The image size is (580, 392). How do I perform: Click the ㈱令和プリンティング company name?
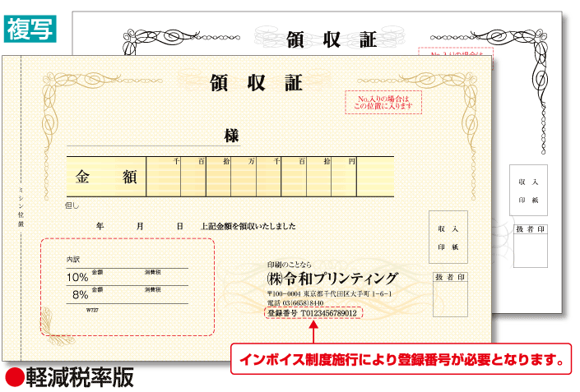(332, 278)
